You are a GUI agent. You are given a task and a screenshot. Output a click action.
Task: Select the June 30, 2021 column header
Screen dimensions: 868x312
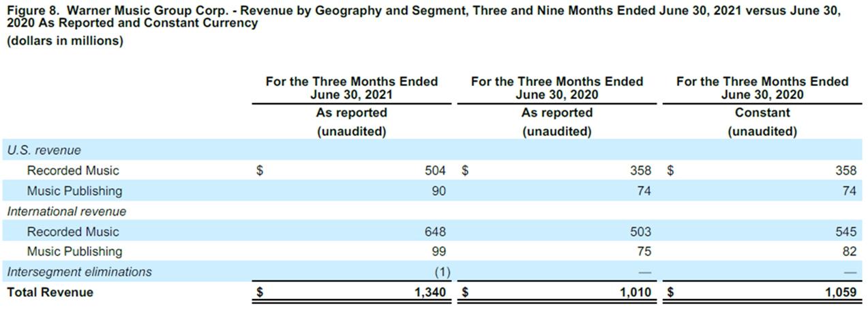coord(351,88)
